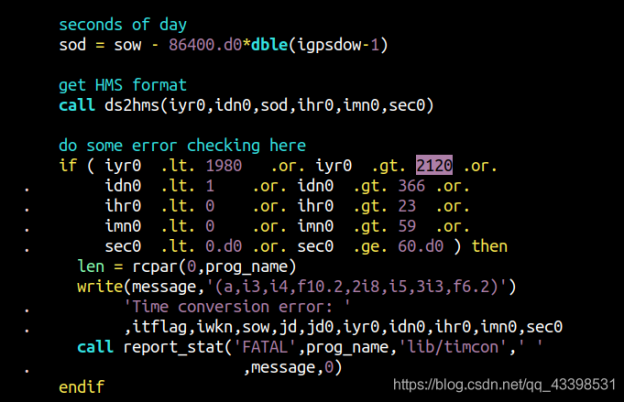
Task: Click the ds2hms subroutine name
Action: (x=125, y=105)
